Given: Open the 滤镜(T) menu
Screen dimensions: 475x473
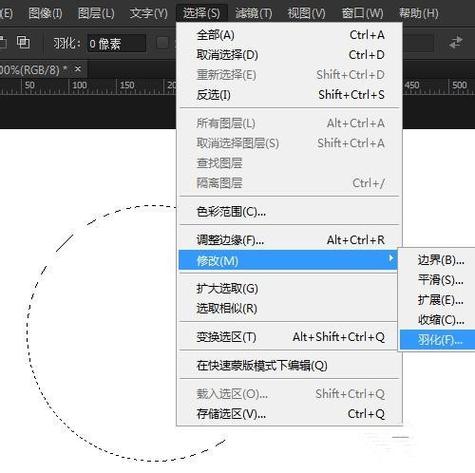Looking at the screenshot, I should [x=254, y=14].
